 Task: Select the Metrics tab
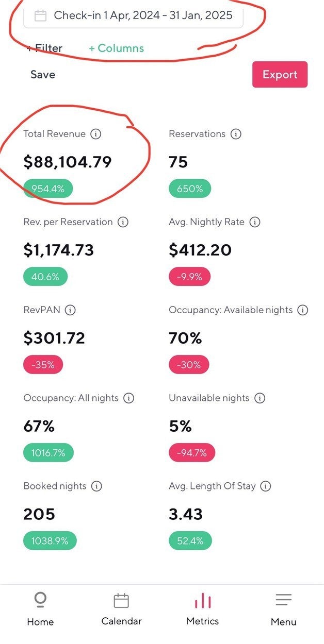[202, 609]
